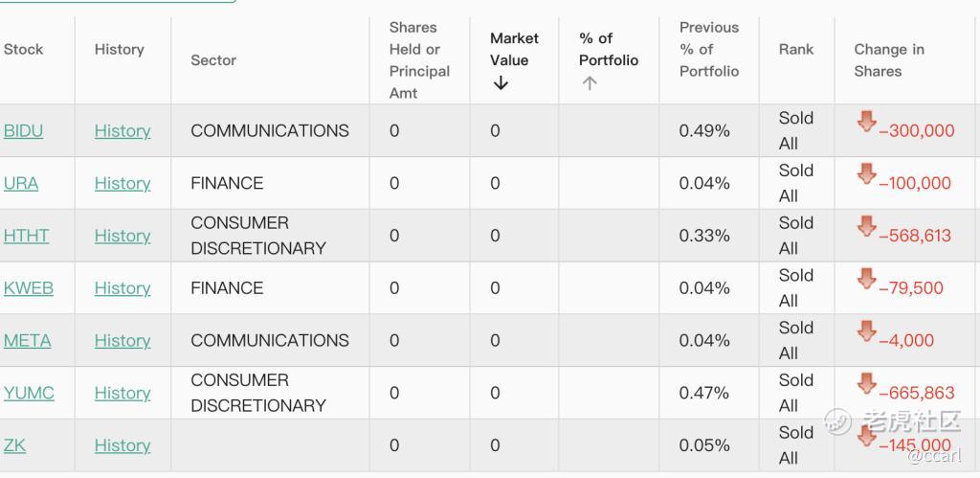The height and width of the screenshot is (478, 980).
Task: Open the ZK ticker link
Action: 14,445
